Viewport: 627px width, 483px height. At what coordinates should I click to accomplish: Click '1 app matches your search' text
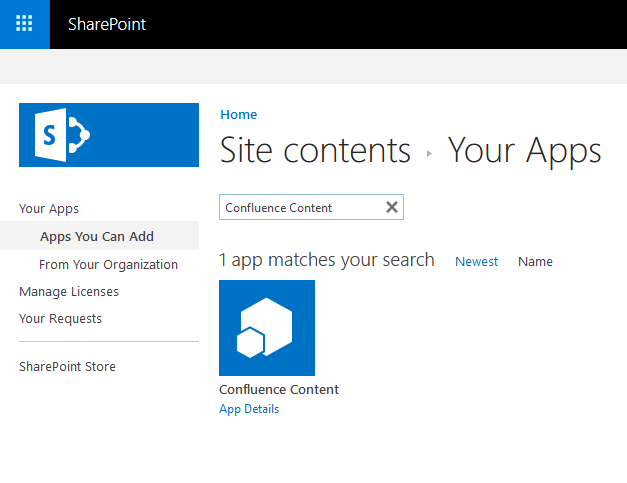coord(326,260)
